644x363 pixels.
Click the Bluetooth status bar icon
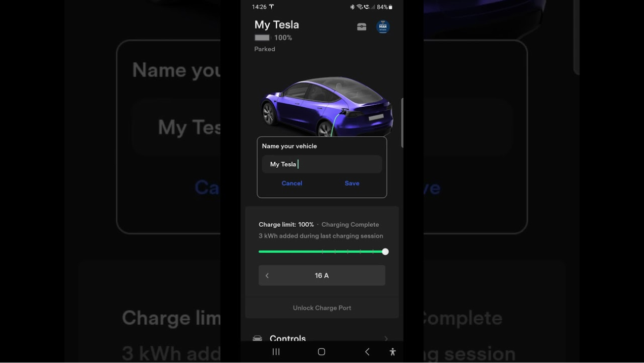(352, 7)
